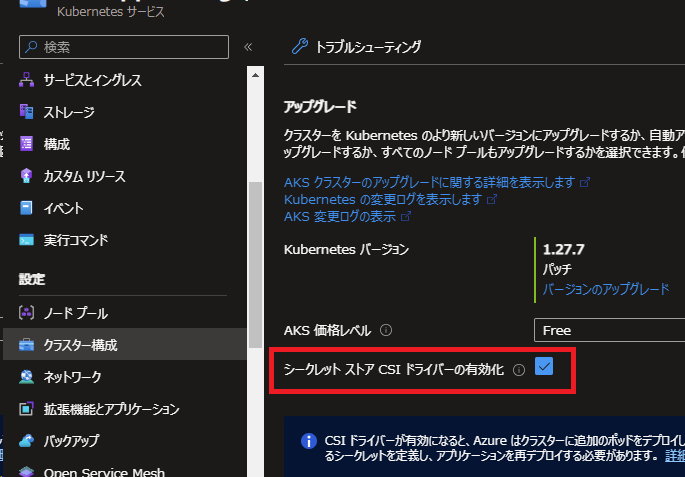Screen dimensions: 685x477
Task: Click the info icon beside AKS 価格レベル
Action: point(386,330)
